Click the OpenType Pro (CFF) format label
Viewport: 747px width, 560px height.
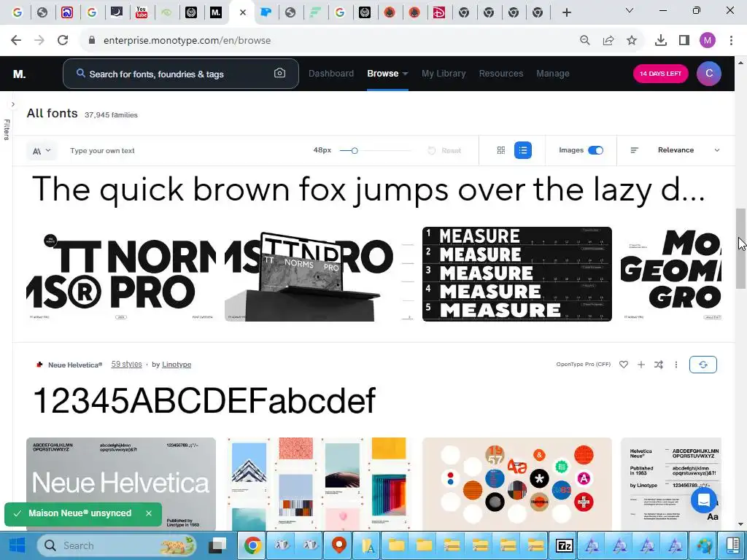583,365
